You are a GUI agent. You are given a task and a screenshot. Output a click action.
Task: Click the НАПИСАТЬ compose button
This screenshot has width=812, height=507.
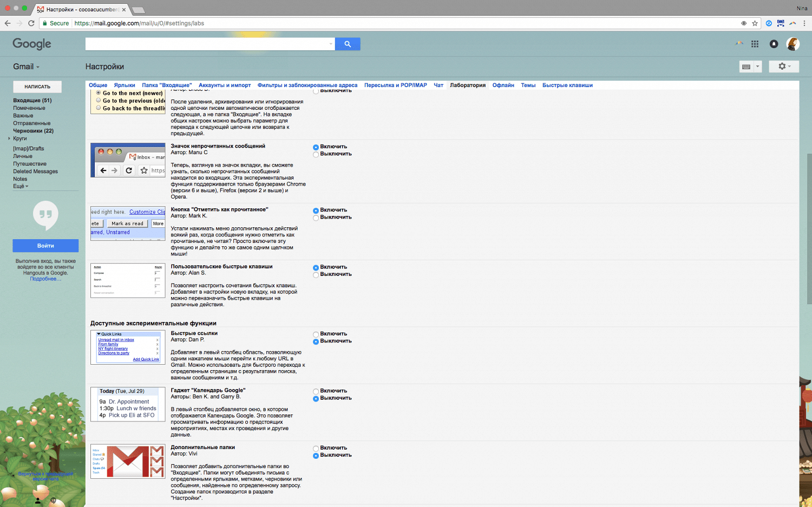click(37, 87)
